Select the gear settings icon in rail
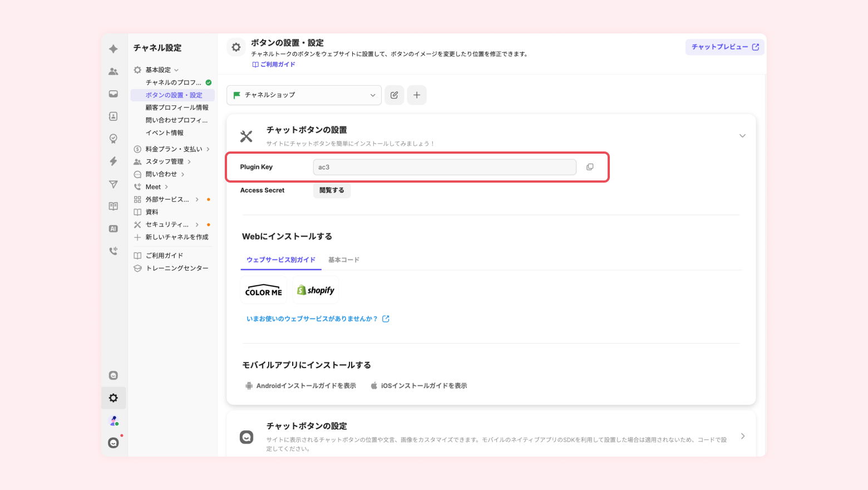Viewport: 868px width, 490px height. coord(114,398)
